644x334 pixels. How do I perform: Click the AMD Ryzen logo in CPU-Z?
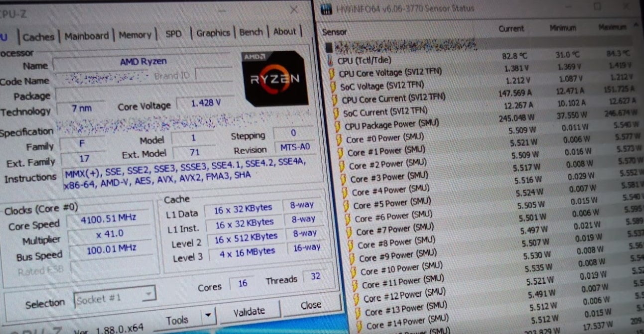(x=275, y=78)
